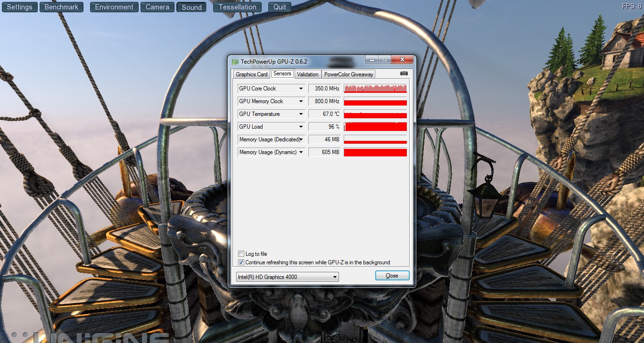The width and height of the screenshot is (644, 343).
Task: Click the GPU Load history graph
Action: click(x=375, y=127)
